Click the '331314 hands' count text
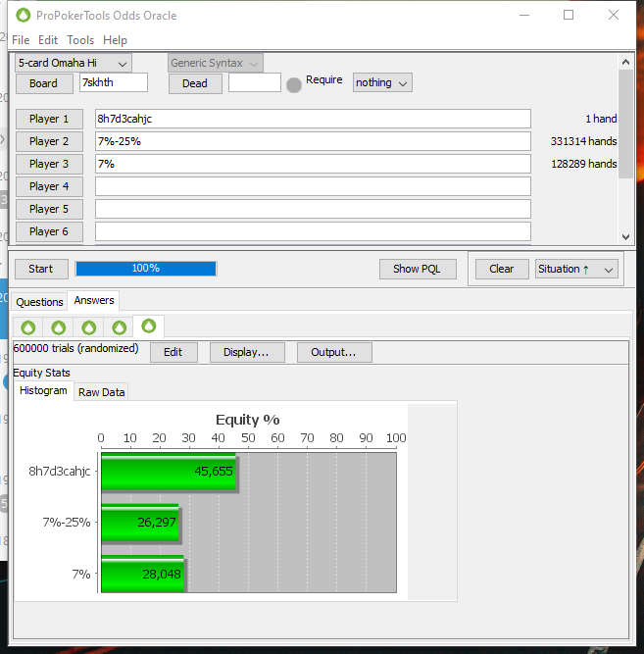This screenshot has height=654, width=644. [x=583, y=141]
